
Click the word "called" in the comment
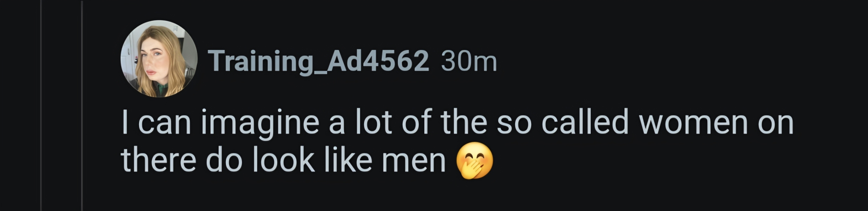pos(585,123)
